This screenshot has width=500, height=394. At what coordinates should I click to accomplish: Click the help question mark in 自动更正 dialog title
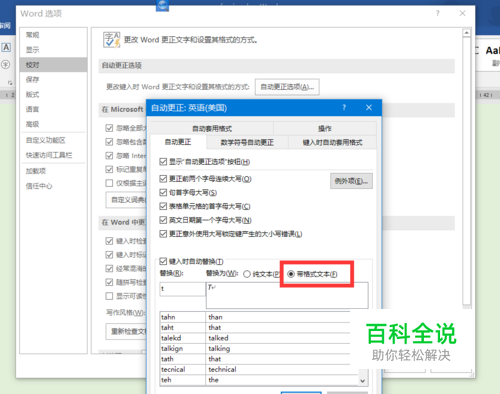[344, 107]
